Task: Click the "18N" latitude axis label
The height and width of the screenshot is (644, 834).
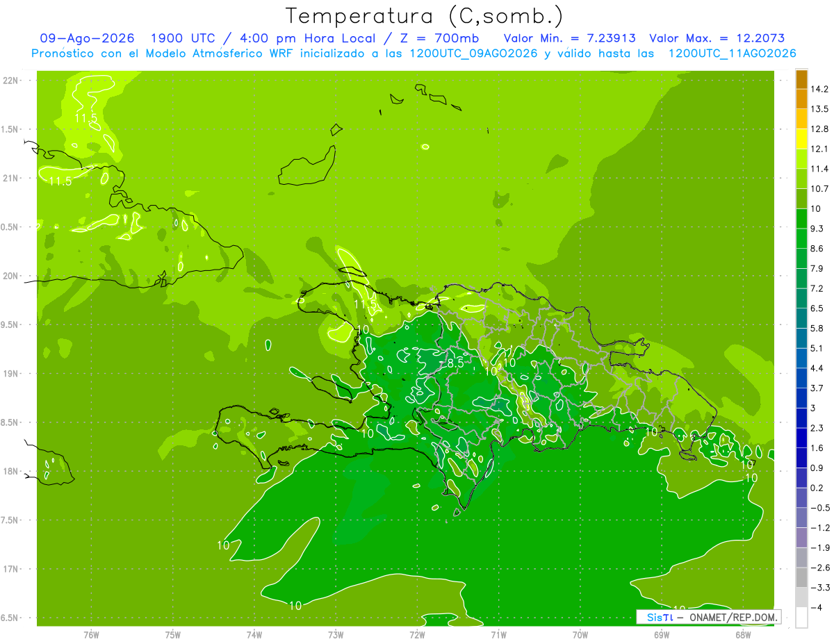Action: [x=11, y=472]
